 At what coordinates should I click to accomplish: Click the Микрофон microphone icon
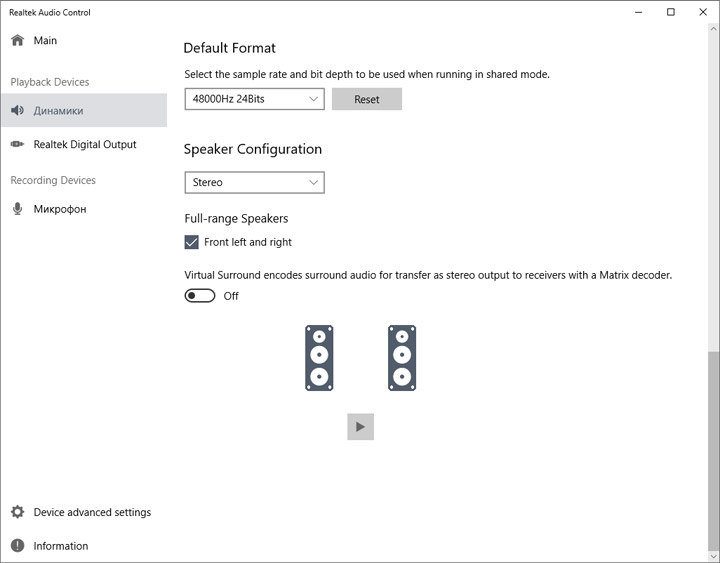point(17,209)
